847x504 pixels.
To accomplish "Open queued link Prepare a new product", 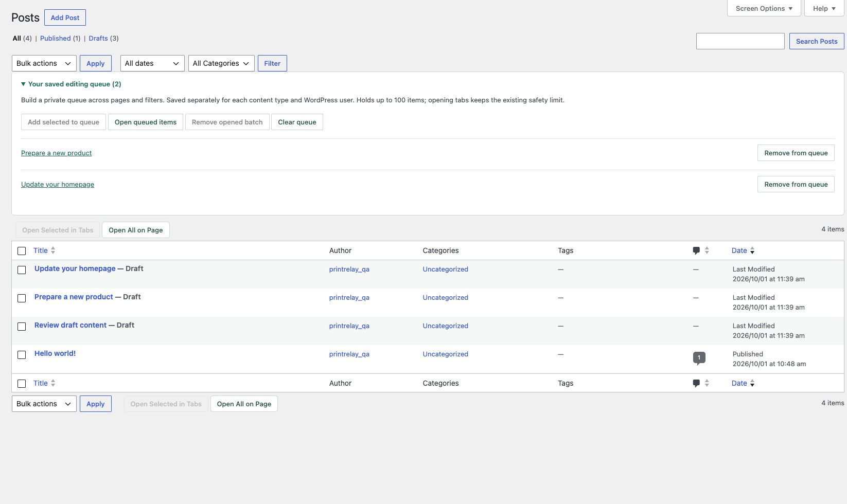I will coord(57,153).
